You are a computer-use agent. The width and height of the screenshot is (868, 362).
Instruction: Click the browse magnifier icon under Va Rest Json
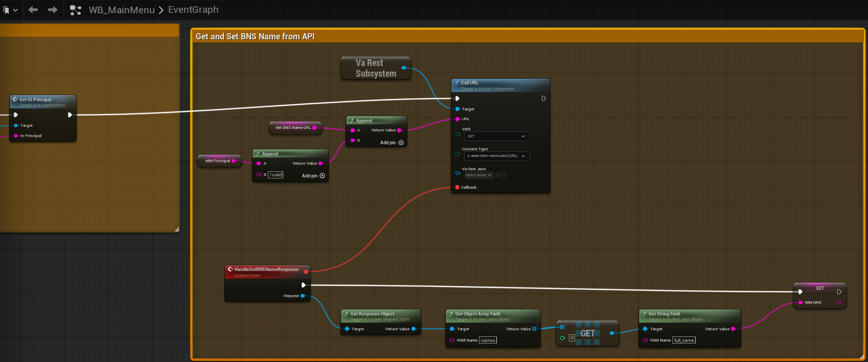point(505,175)
